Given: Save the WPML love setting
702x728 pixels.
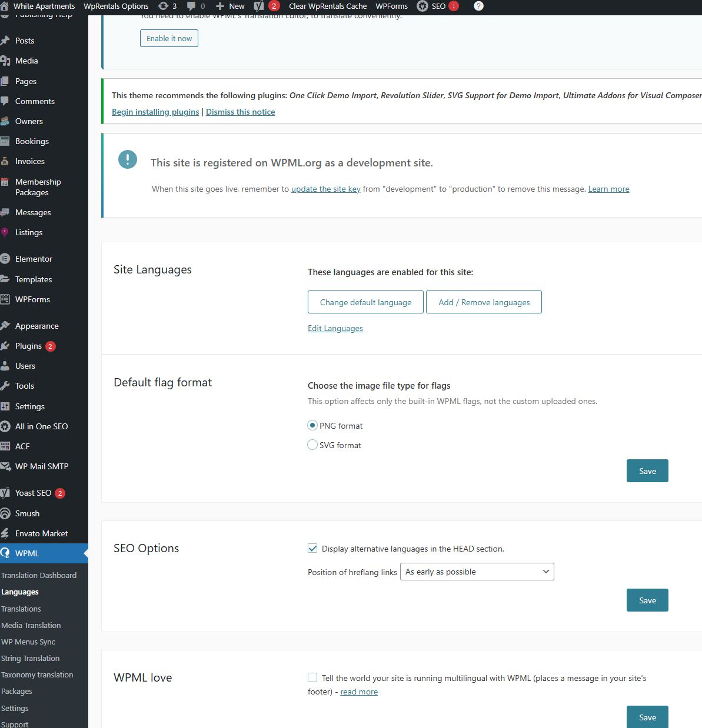Looking at the screenshot, I should pos(647,717).
